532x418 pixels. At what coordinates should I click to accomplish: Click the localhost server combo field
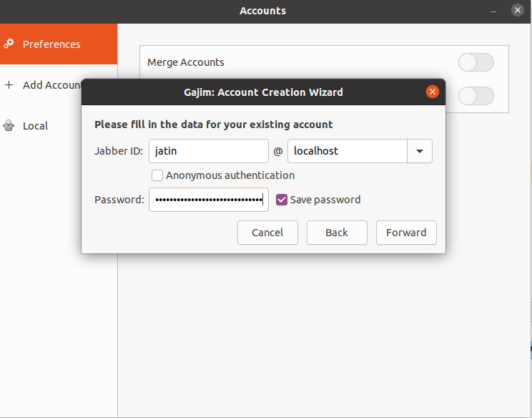coord(347,151)
